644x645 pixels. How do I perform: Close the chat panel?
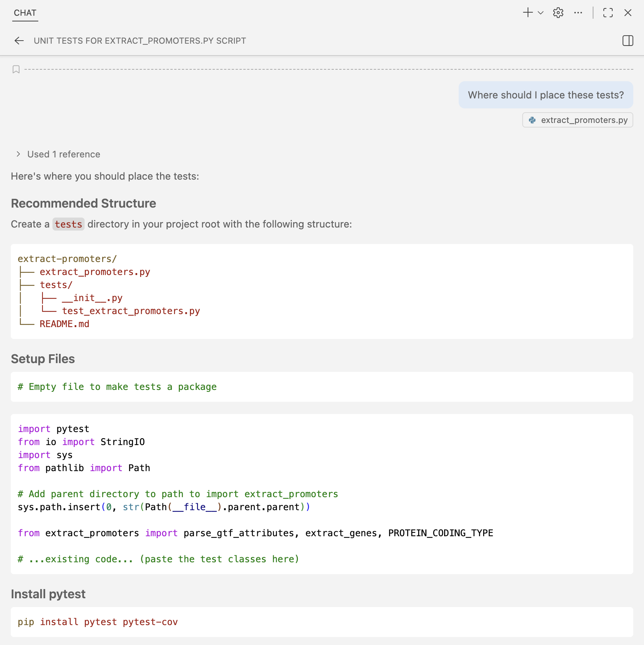(628, 13)
